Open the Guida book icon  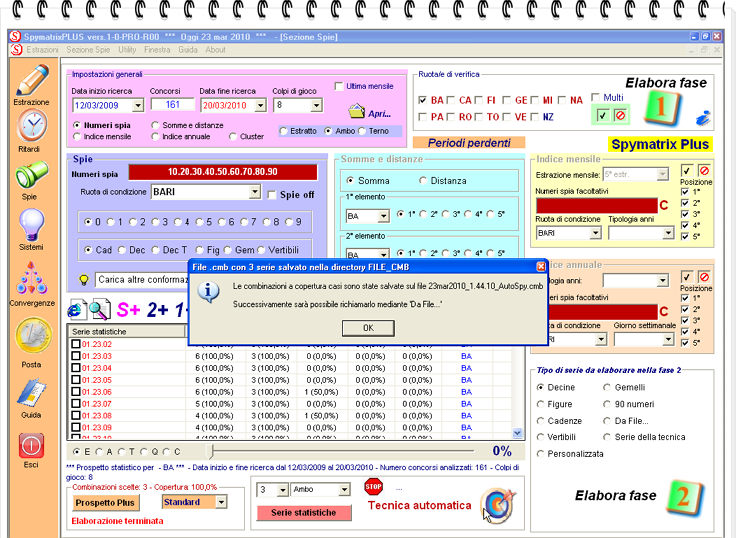31,392
